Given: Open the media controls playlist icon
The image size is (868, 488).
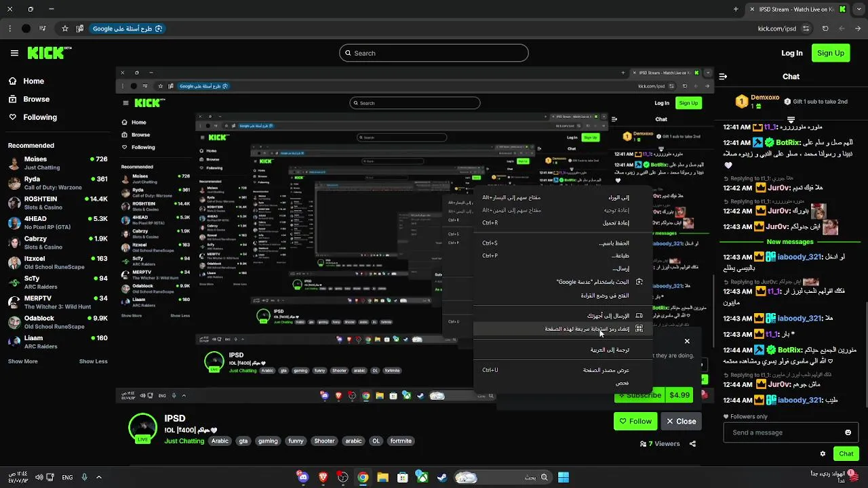Looking at the screenshot, I should [43, 28].
